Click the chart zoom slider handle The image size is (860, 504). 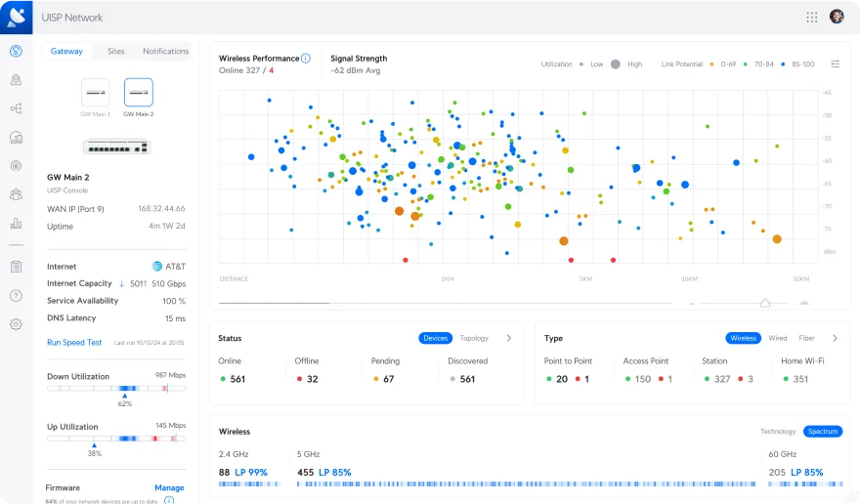[765, 303]
